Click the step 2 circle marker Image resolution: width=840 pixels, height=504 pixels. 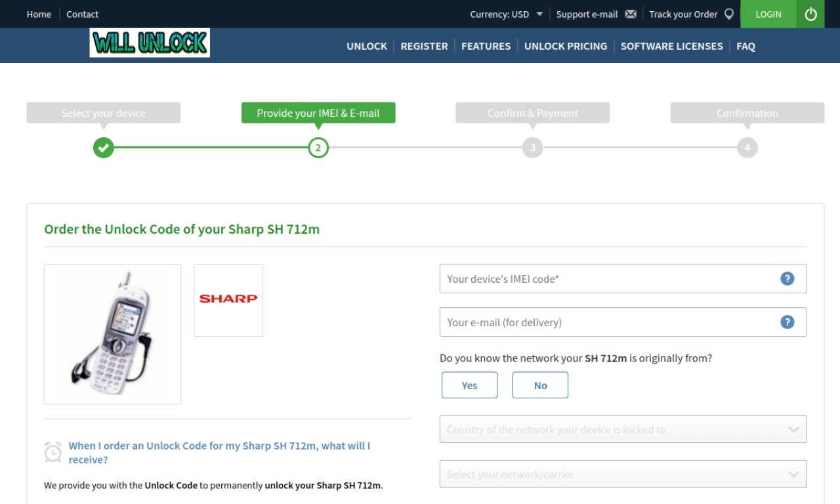coord(318,148)
